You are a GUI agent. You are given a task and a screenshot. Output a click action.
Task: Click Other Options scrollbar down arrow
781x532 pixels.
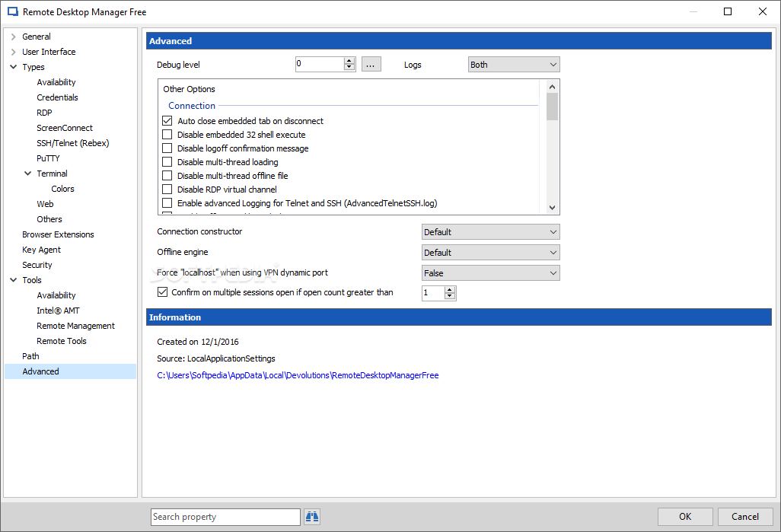(552, 208)
